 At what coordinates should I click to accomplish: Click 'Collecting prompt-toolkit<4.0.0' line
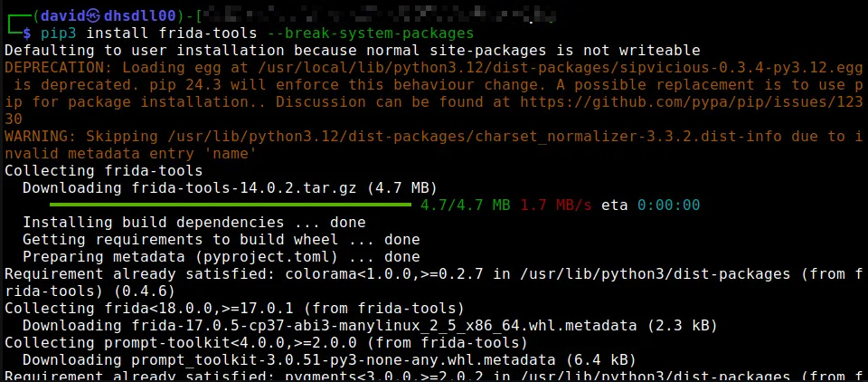coord(266,343)
